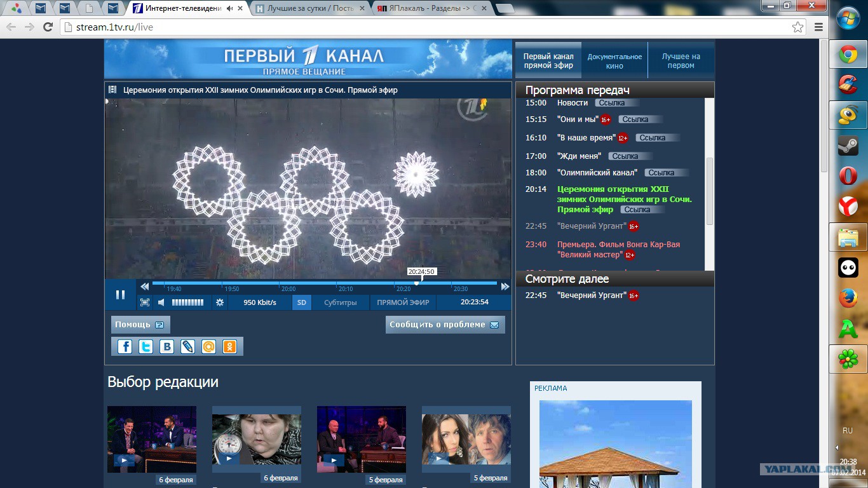This screenshot has width=868, height=488.
Task: Seek on the stream timeline bar
Action: pyautogui.click(x=325, y=283)
